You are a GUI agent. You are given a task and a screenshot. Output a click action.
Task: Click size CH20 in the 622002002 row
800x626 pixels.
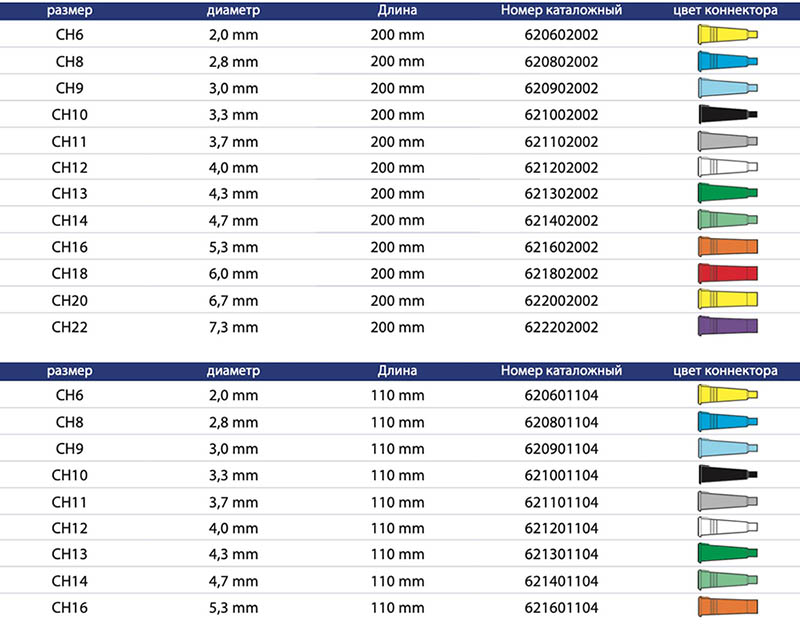(x=69, y=301)
